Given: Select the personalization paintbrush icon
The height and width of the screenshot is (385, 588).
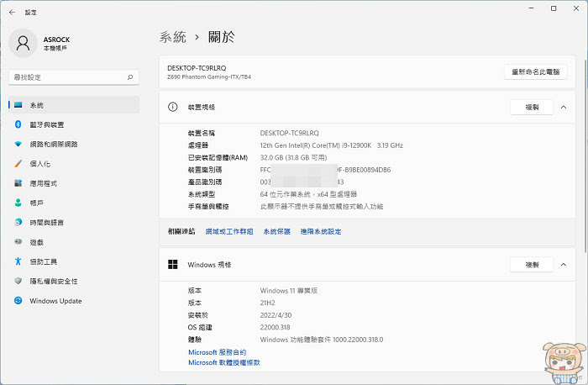Looking at the screenshot, I should (x=18, y=164).
